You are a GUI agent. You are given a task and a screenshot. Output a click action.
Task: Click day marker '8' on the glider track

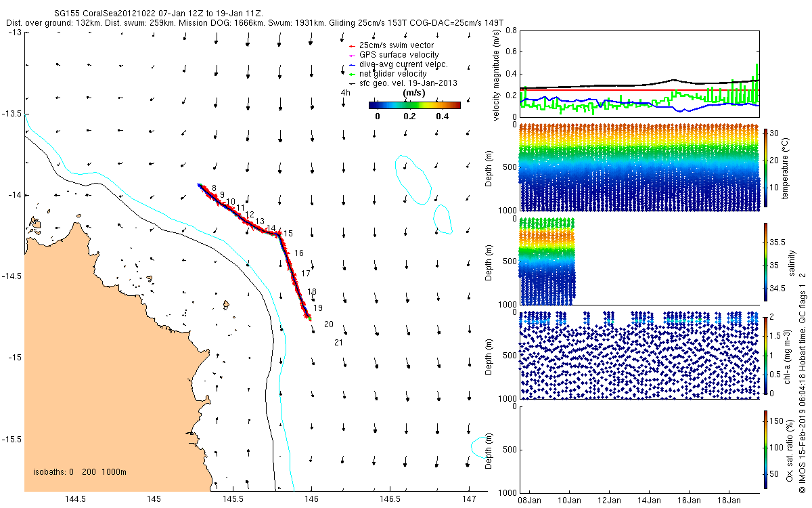click(214, 188)
